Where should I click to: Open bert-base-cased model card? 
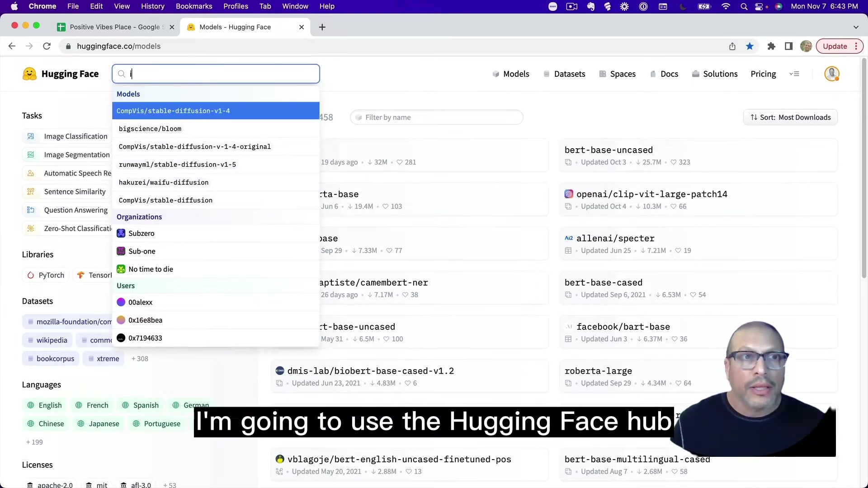pyautogui.click(x=698, y=288)
